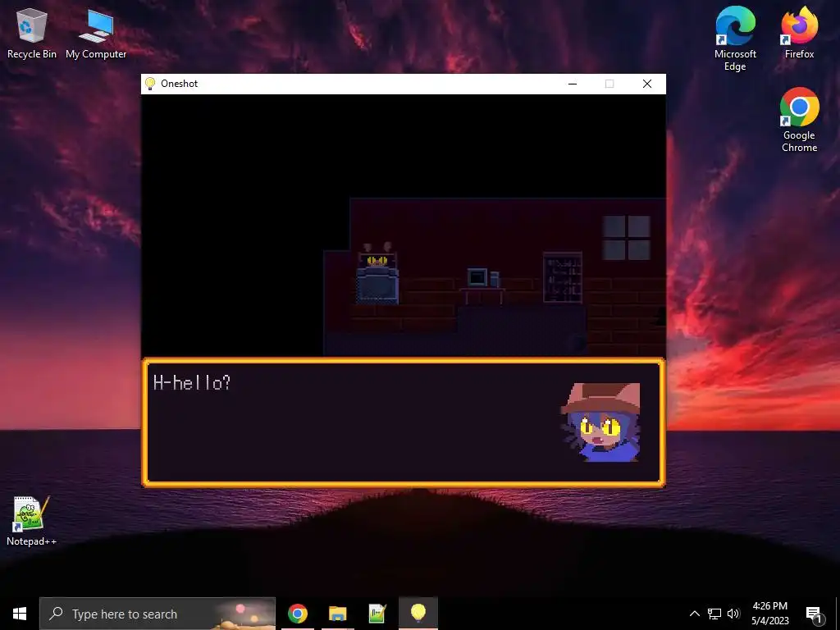Minimize the Oneshot window
Viewport: 840px width, 630px height.
coord(572,84)
